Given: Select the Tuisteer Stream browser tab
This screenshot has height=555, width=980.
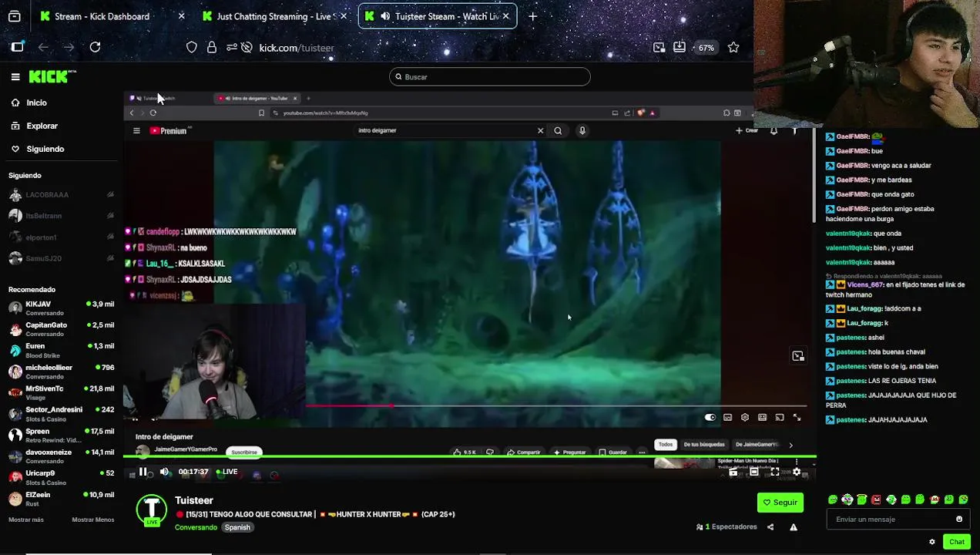Looking at the screenshot, I should pos(436,16).
